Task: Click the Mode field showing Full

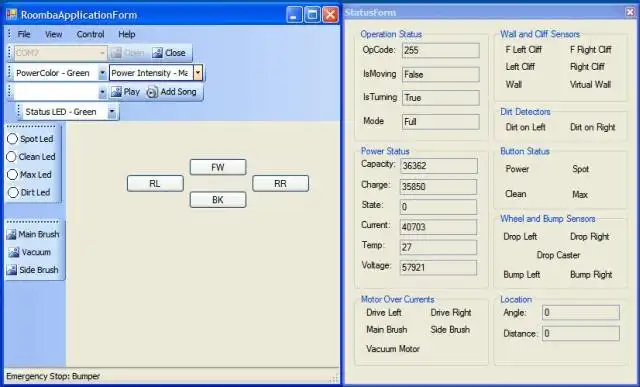Action: tap(440, 122)
